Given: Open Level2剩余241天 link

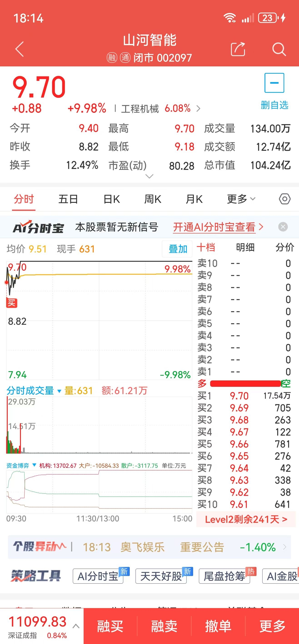Looking at the screenshot, I should (x=246, y=520).
